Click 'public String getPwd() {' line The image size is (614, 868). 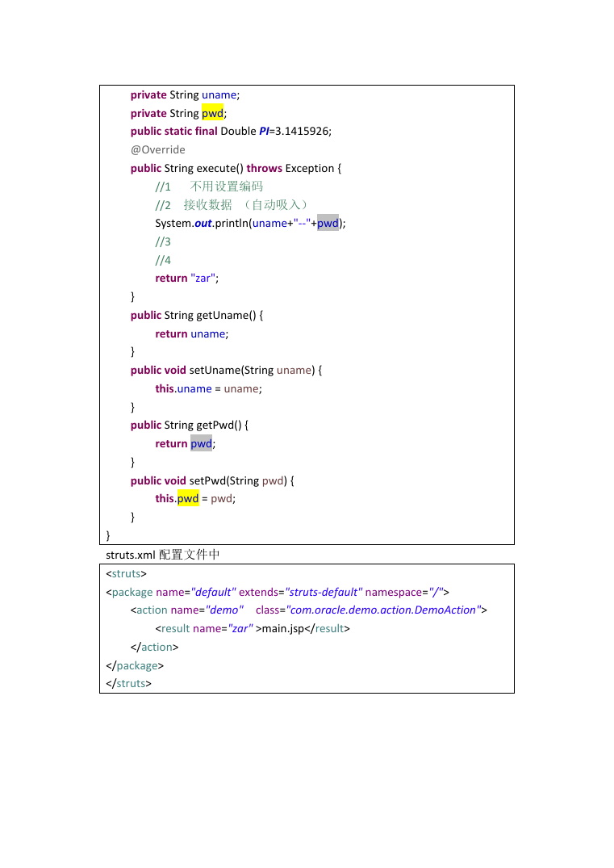(x=190, y=426)
